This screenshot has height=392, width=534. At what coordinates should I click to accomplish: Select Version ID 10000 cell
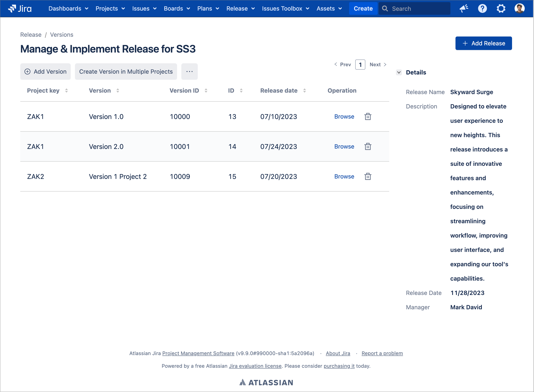[x=180, y=116]
